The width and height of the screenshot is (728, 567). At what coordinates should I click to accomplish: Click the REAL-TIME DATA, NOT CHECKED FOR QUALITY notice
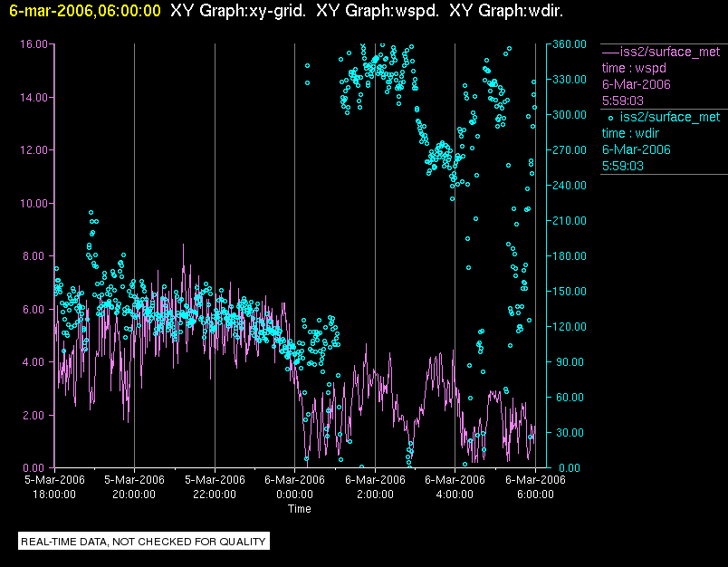tap(143, 542)
